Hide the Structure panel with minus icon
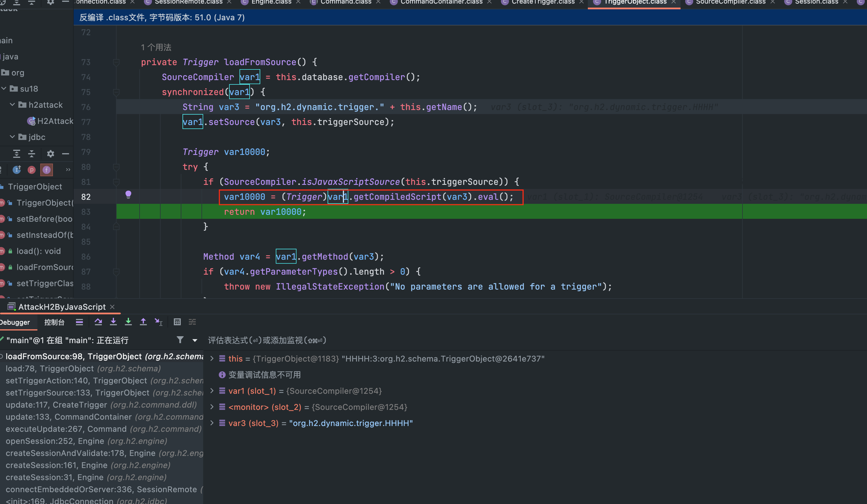Screen dimensions: 867x504 [65, 154]
